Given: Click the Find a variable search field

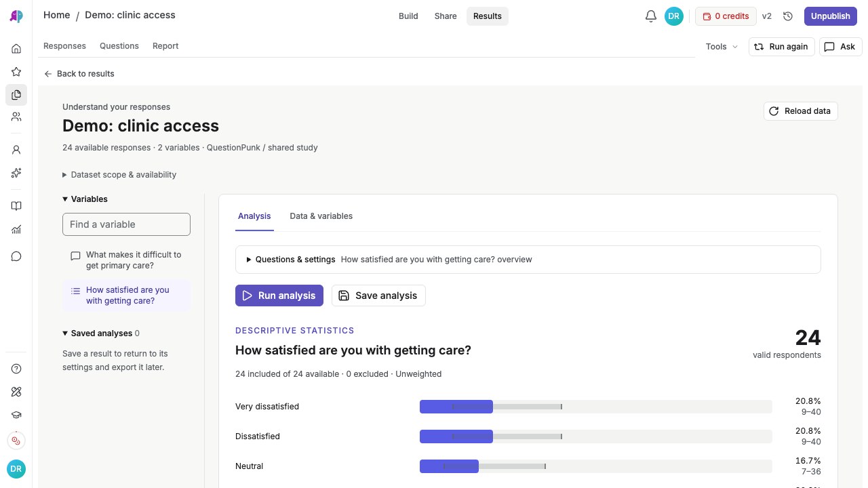Looking at the screenshot, I should click(126, 224).
